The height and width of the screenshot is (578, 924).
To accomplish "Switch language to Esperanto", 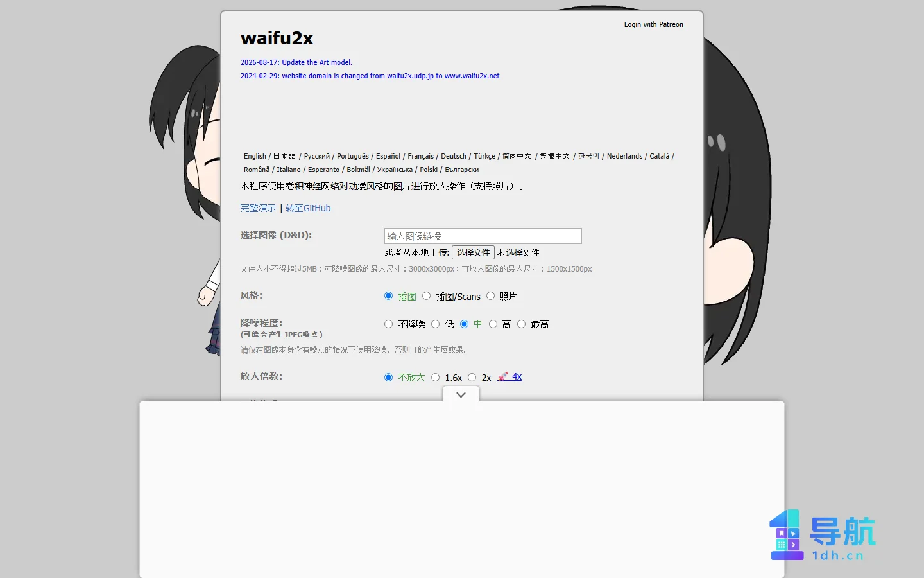I will [x=323, y=170].
